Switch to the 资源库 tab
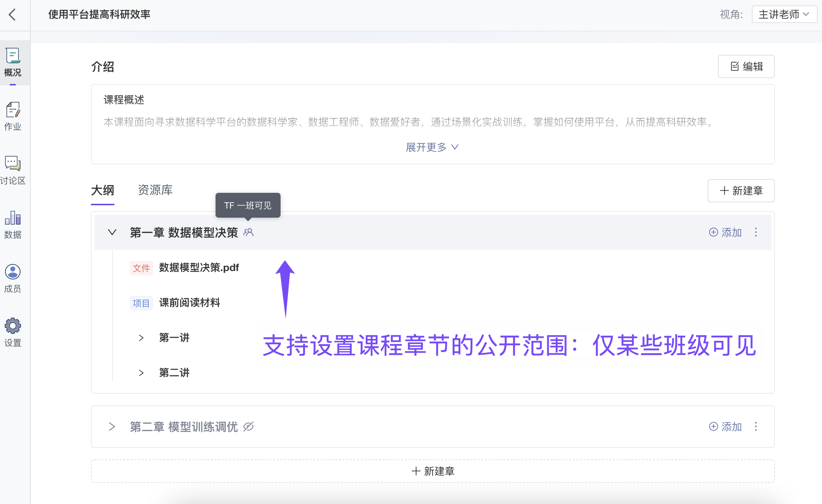 155,190
